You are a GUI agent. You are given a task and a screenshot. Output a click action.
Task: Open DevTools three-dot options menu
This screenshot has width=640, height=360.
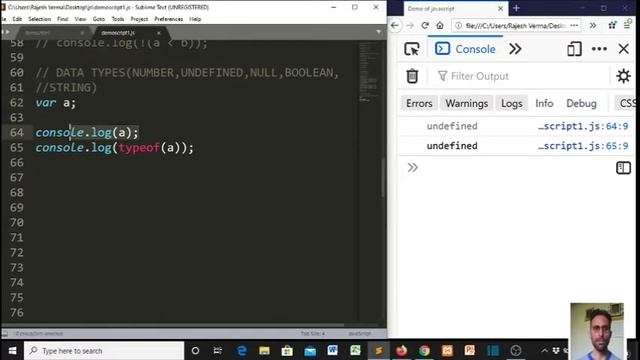tap(599, 49)
